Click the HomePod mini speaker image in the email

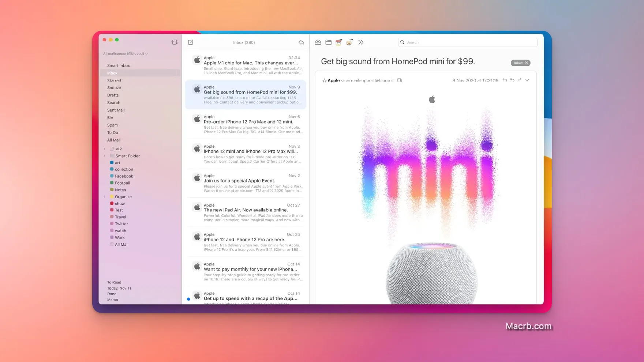[x=432, y=273]
